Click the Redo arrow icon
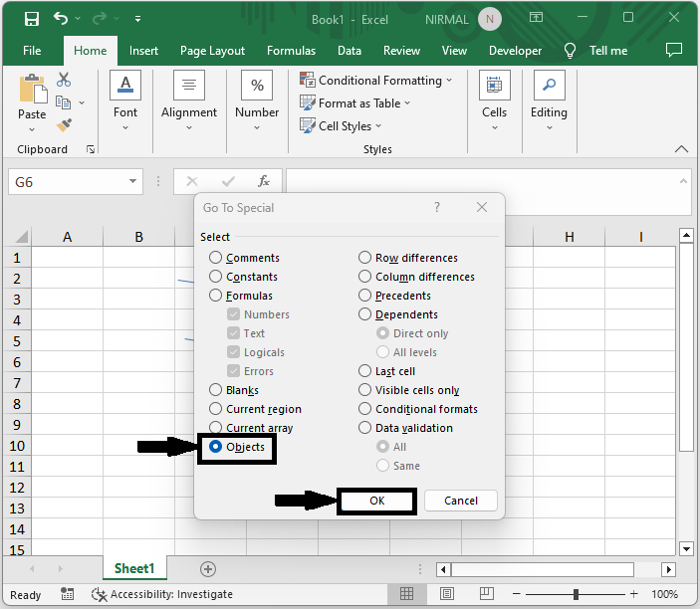Viewport: 700px width, 609px height. tap(100, 18)
